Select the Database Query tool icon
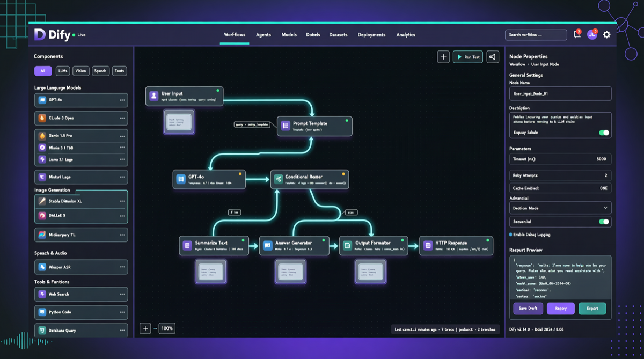The image size is (644, 359). point(42,331)
